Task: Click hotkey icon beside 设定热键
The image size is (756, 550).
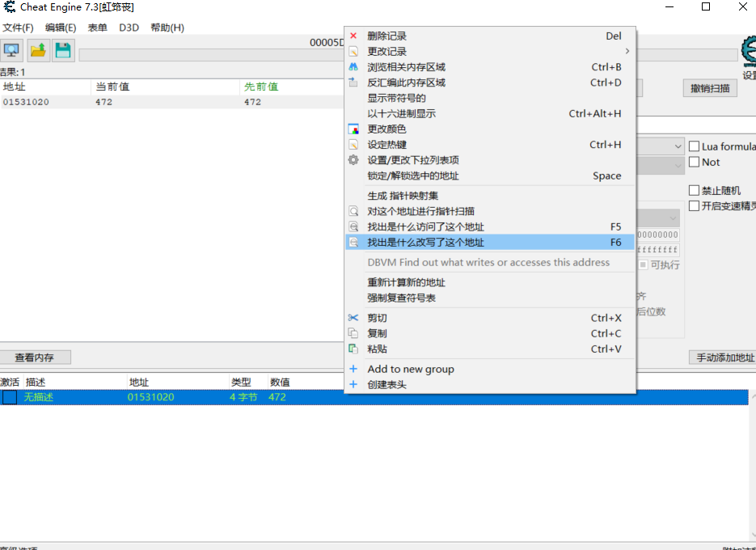Action: (353, 144)
